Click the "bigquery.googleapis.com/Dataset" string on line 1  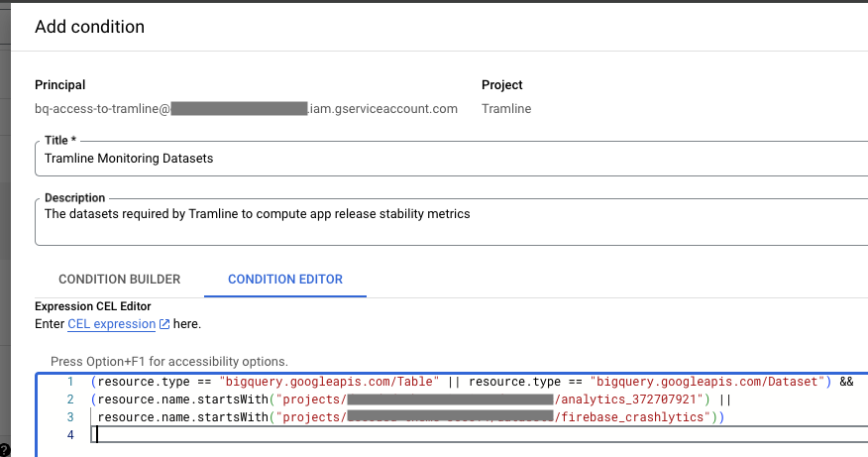[x=706, y=382]
